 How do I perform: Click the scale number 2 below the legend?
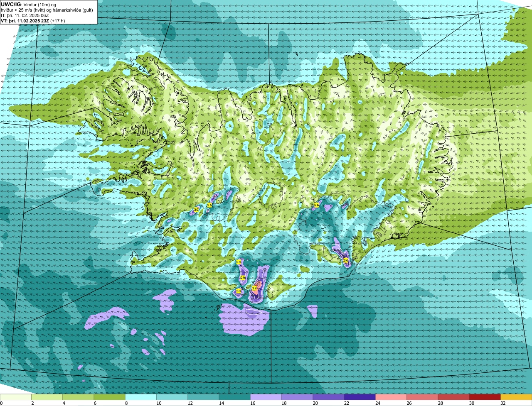(x=32, y=403)
